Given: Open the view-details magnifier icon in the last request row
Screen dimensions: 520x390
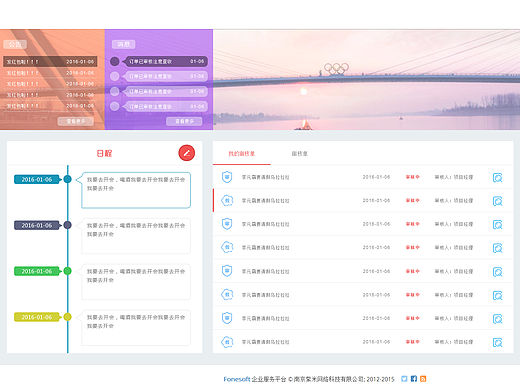Looking at the screenshot, I should point(497,342).
